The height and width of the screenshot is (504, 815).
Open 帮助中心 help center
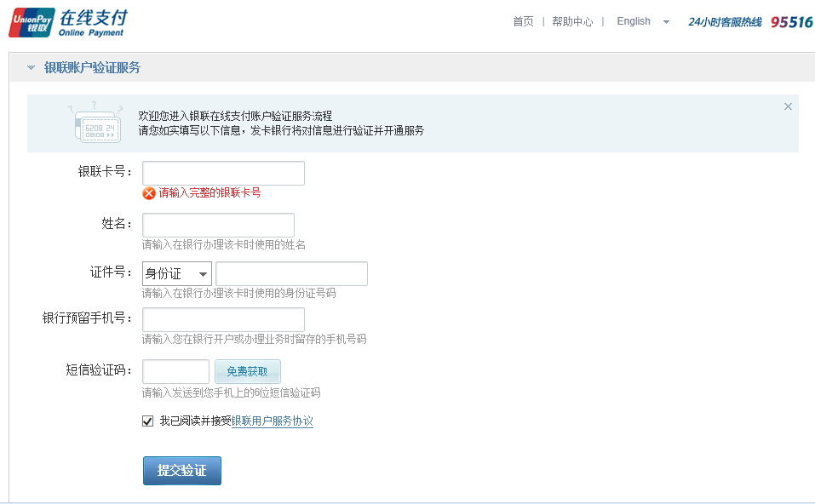click(x=572, y=22)
